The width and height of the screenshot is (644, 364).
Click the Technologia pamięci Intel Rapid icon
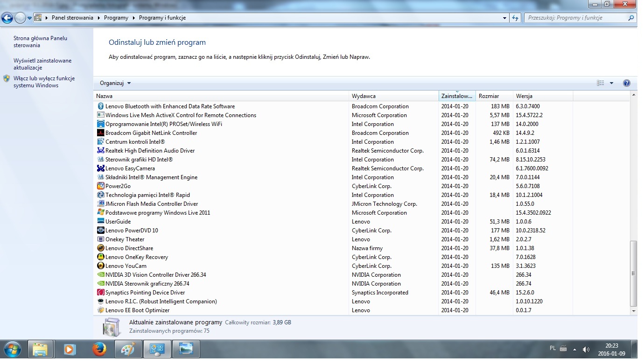click(100, 195)
